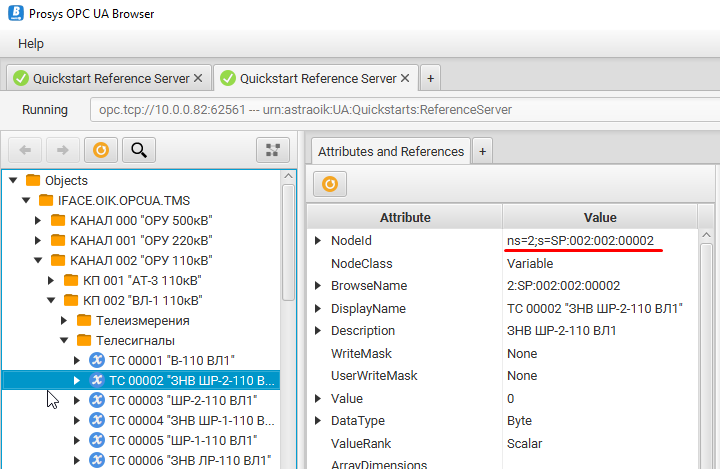
Task: Expand the NodeId attribute row
Action: tap(318, 241)
